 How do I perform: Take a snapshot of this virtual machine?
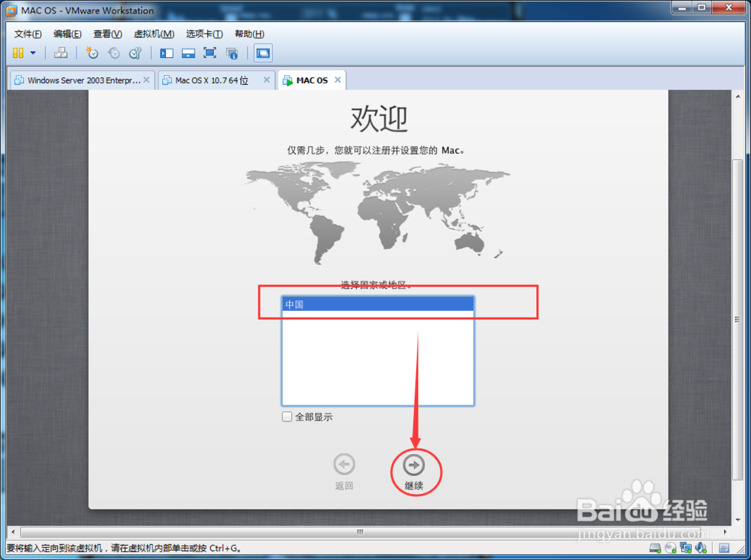coord(92,53)
